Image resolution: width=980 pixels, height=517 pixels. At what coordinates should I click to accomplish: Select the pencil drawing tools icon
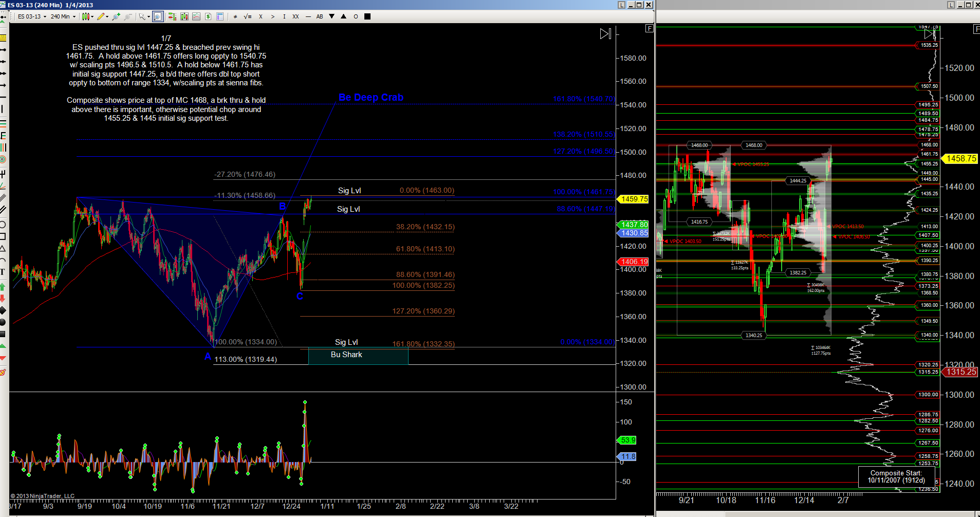tap(102, 16)
